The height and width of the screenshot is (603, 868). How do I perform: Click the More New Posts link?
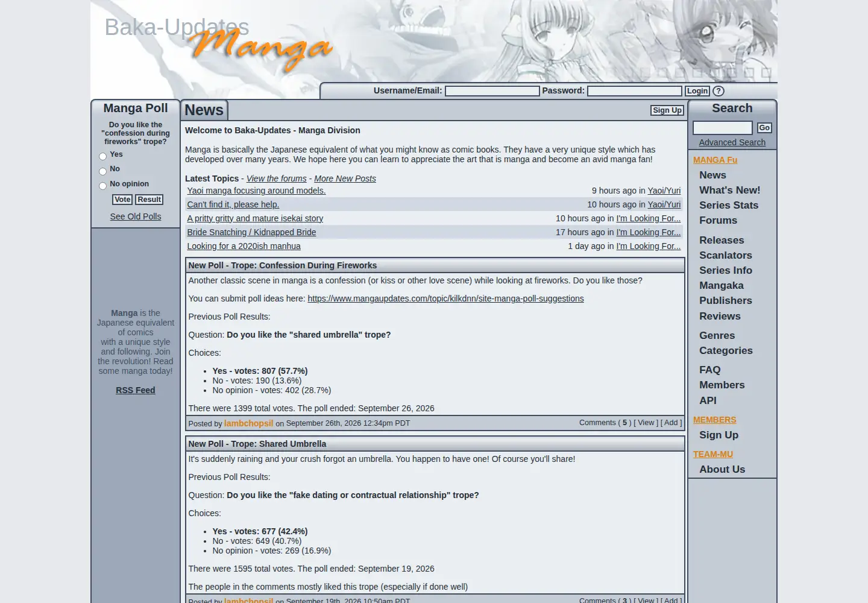pyautogui.click(x=345, y=178)
